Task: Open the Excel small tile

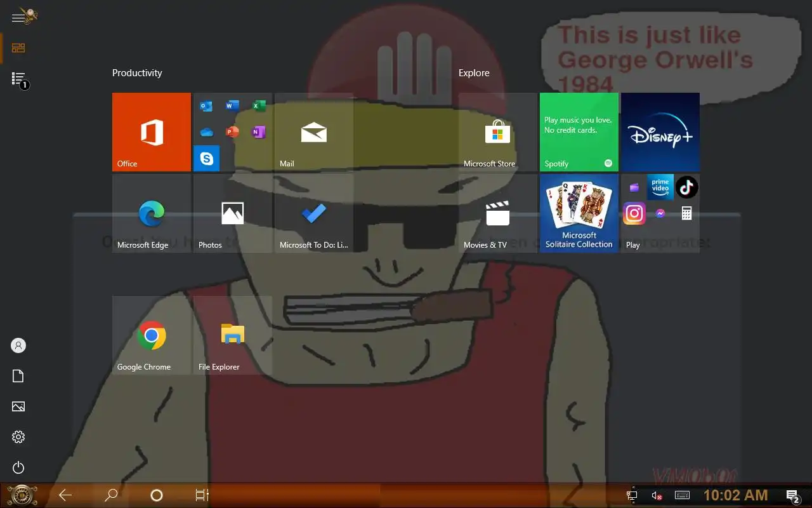Action: coord(258,106)
